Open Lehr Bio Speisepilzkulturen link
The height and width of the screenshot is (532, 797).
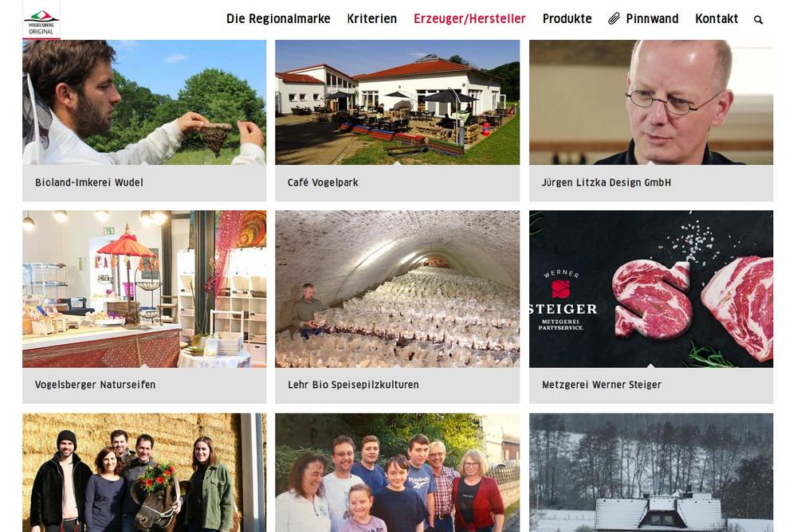pos(353,385)
